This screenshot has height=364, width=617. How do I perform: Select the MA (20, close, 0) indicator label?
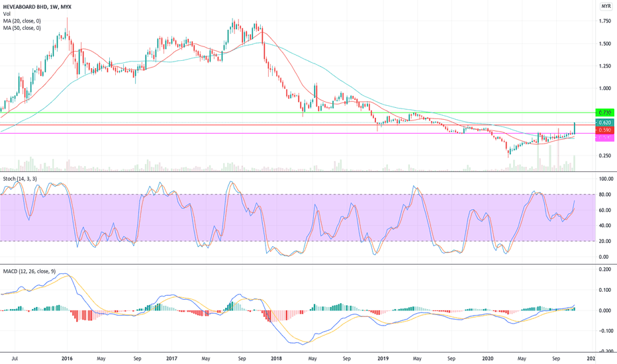(22, 21)
